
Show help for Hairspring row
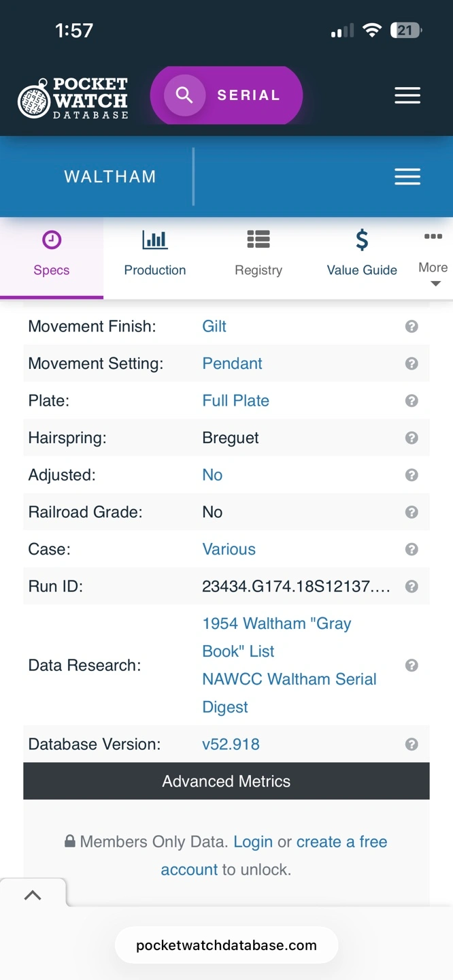point(412,438)
